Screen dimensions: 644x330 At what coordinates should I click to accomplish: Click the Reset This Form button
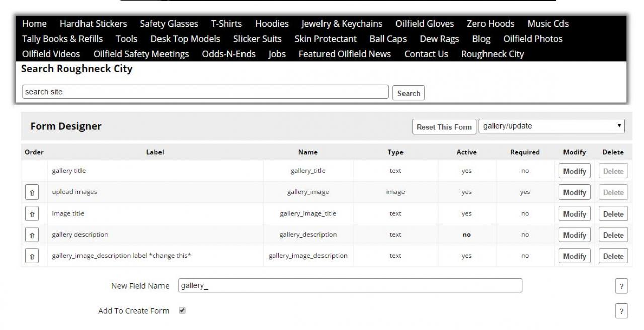(x=444, y=127)
